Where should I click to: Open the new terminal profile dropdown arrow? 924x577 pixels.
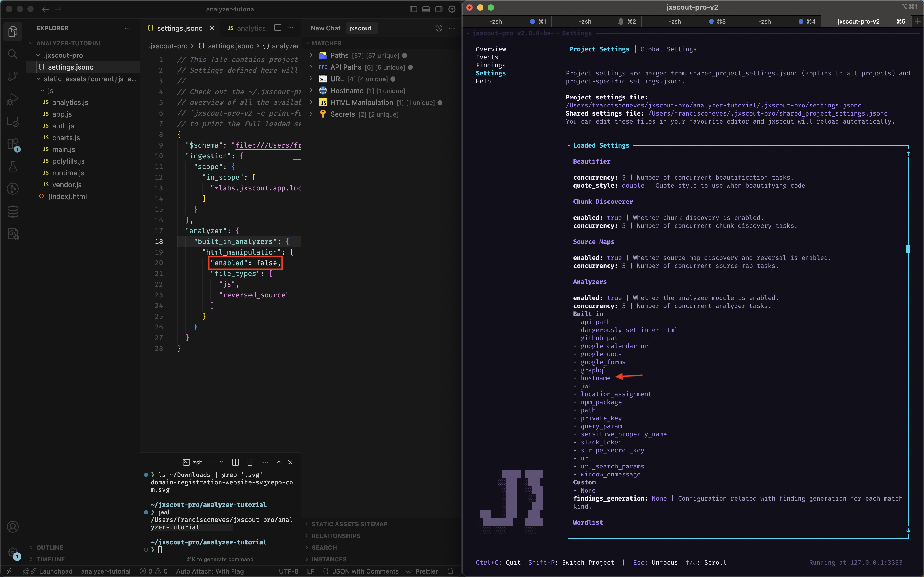pos(222,462)
